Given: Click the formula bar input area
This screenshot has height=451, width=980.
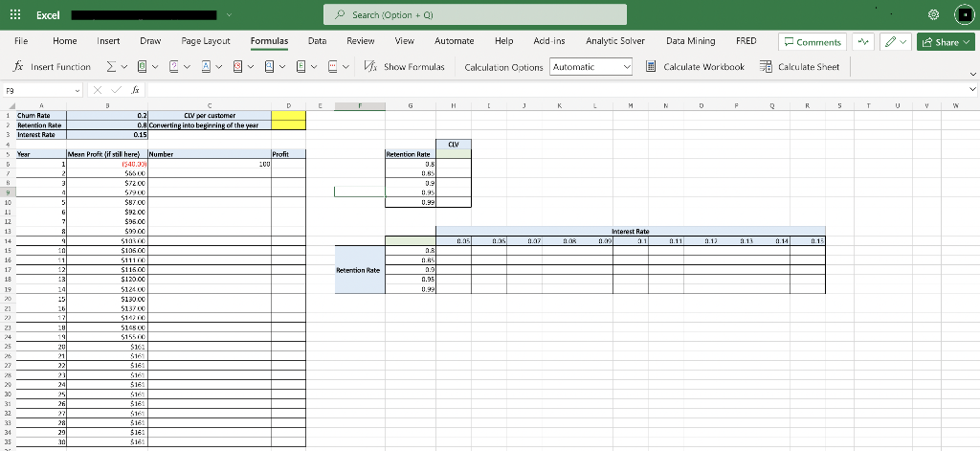Looking at the screenshot, I should tap(558, 91).
